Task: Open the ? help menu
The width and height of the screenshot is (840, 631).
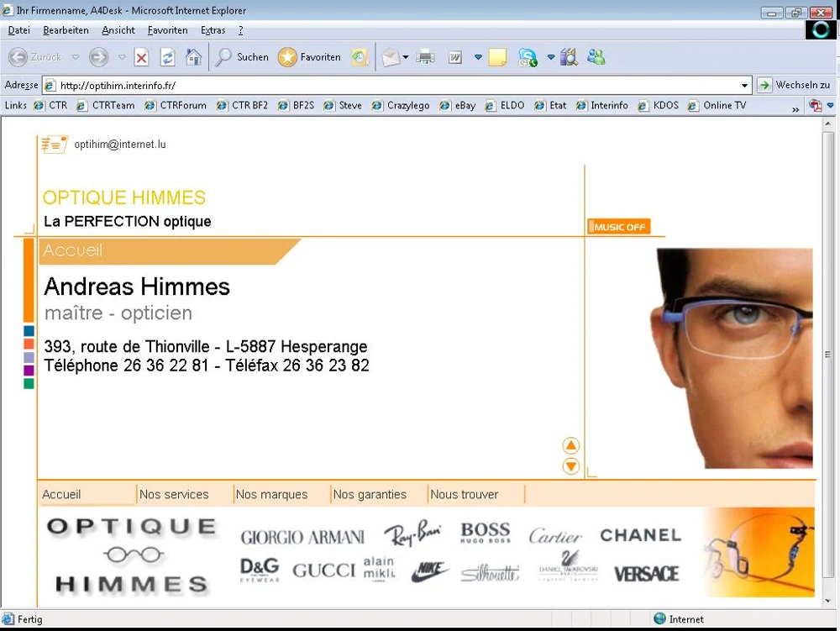Action: point(240,30)
